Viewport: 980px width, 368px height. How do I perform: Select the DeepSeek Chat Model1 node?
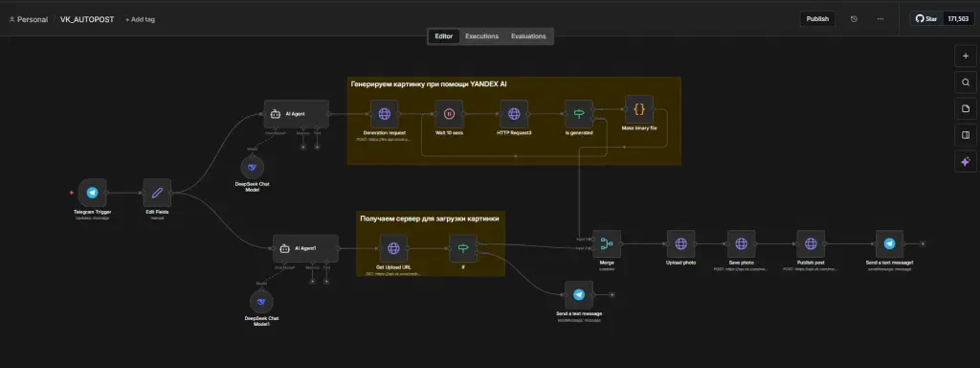(x=261, y=302)
